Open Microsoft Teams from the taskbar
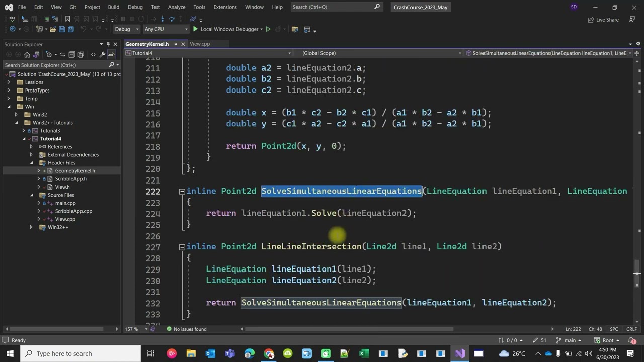Screen dimensions: 644x362 tap(230, 353)
